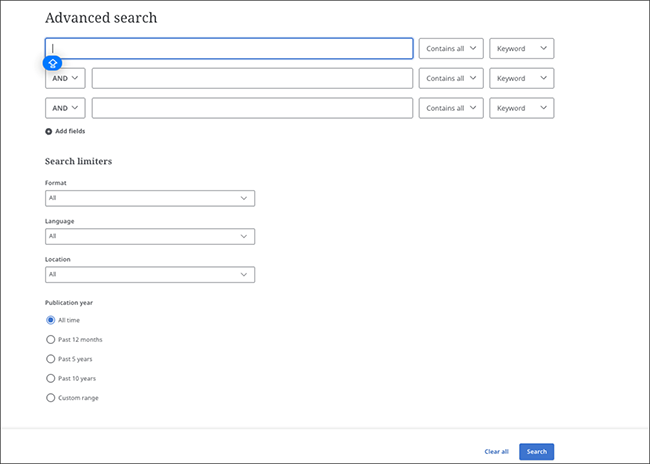
Task: Click the Clear all link
Action: click(496, 452)
